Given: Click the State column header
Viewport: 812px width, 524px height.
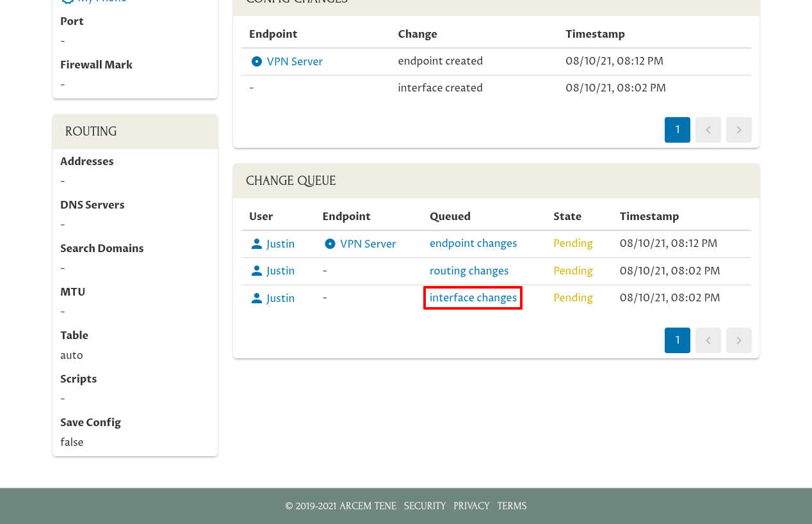Looking at the screenshot, I should coord(567,216).
